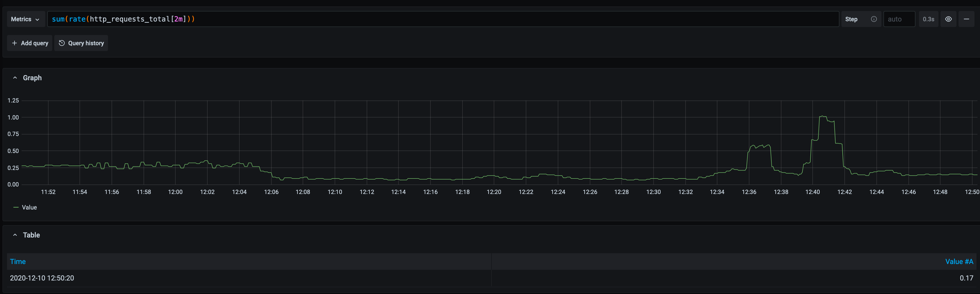
Task: Focus the Step 'auto' input box
Action: 899,19
